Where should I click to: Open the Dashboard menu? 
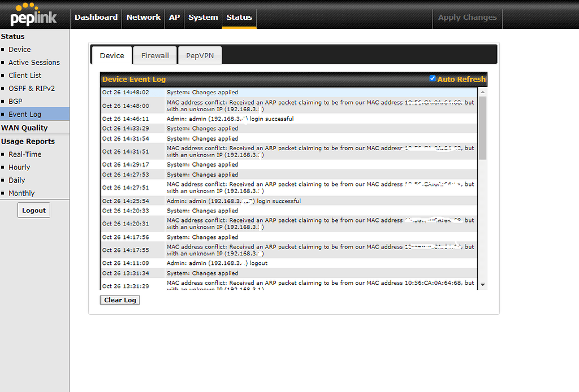coord(96,18)
